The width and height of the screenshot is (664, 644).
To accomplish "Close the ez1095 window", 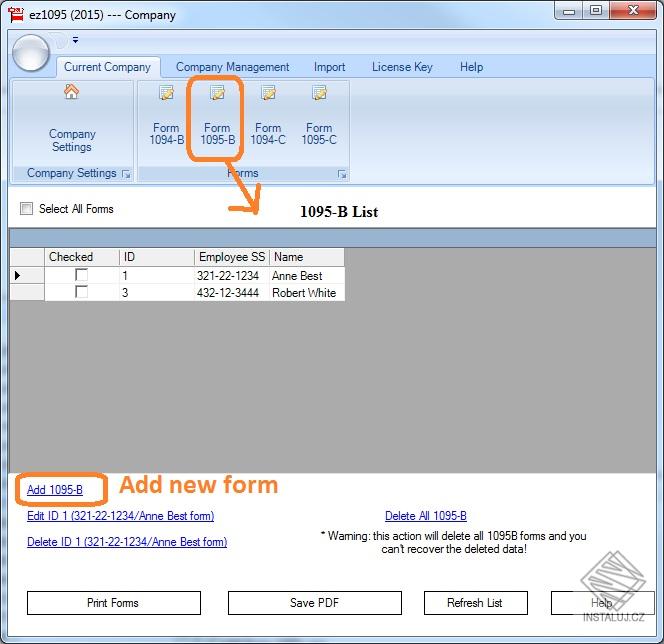I will (x=633, y=10).
